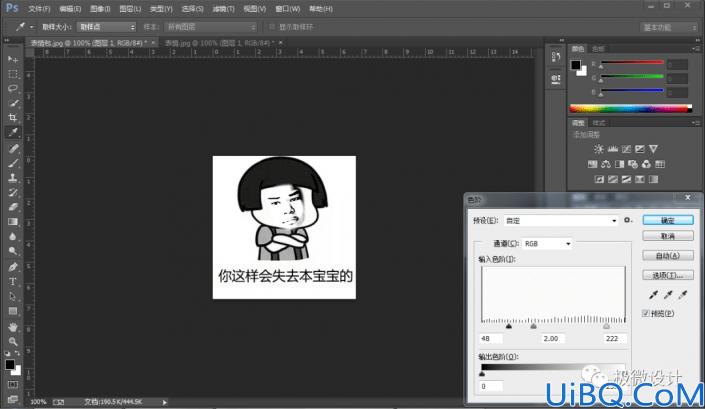The width and height of the screenshot is (705, 409).
Task: Open the 图像(I) menu
Action: tap(100, 9)
